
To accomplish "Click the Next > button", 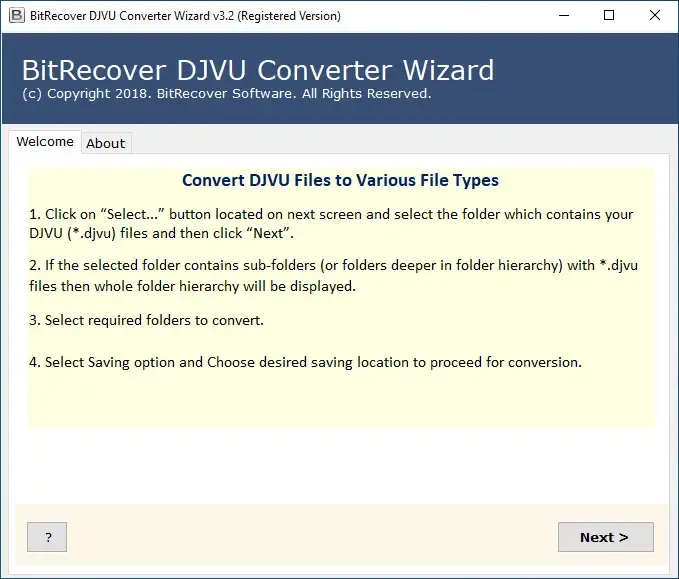I will tap(605, 537).
